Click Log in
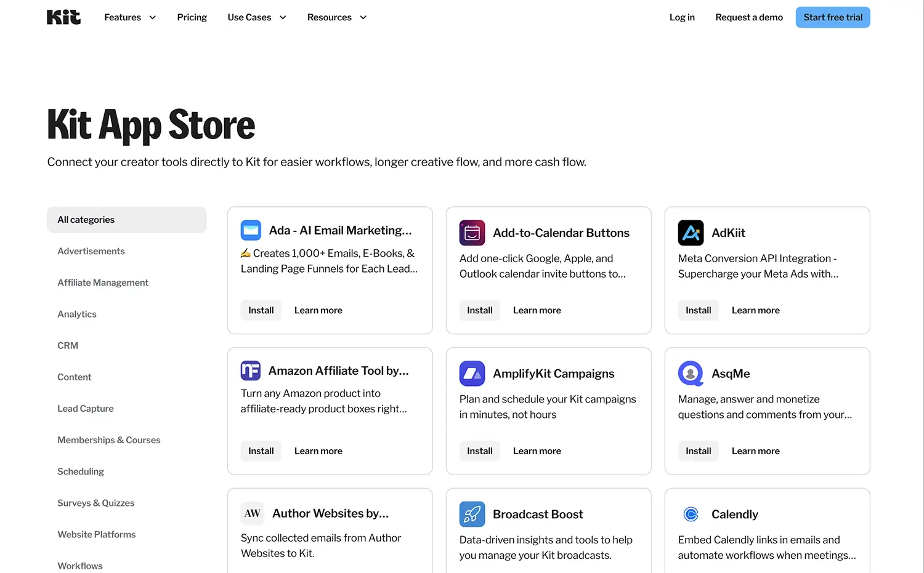Screen dimensions: 924x573 pyautogui.click(x=682, y=17)
